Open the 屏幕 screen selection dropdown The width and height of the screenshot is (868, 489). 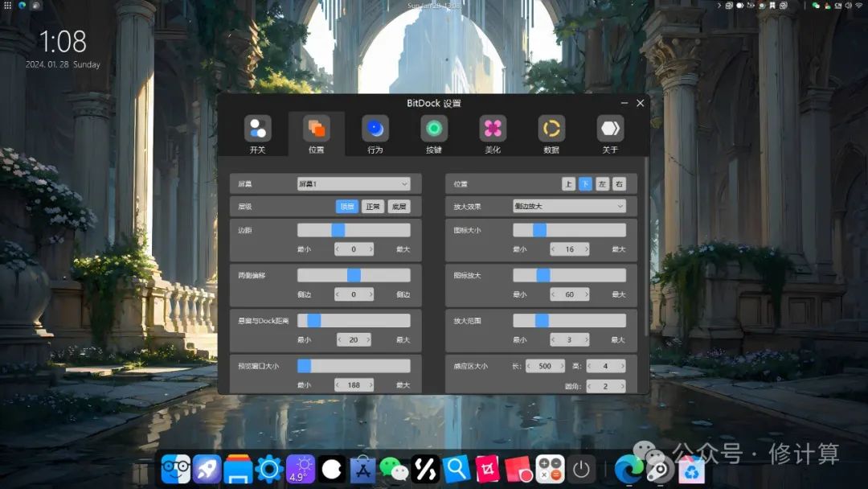point(352,183)
